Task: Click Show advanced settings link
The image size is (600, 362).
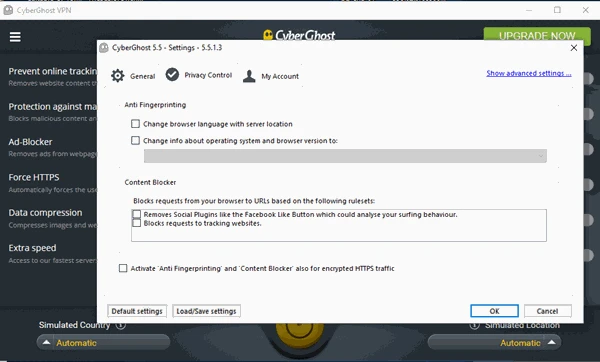Action: (x=529, y=73)
